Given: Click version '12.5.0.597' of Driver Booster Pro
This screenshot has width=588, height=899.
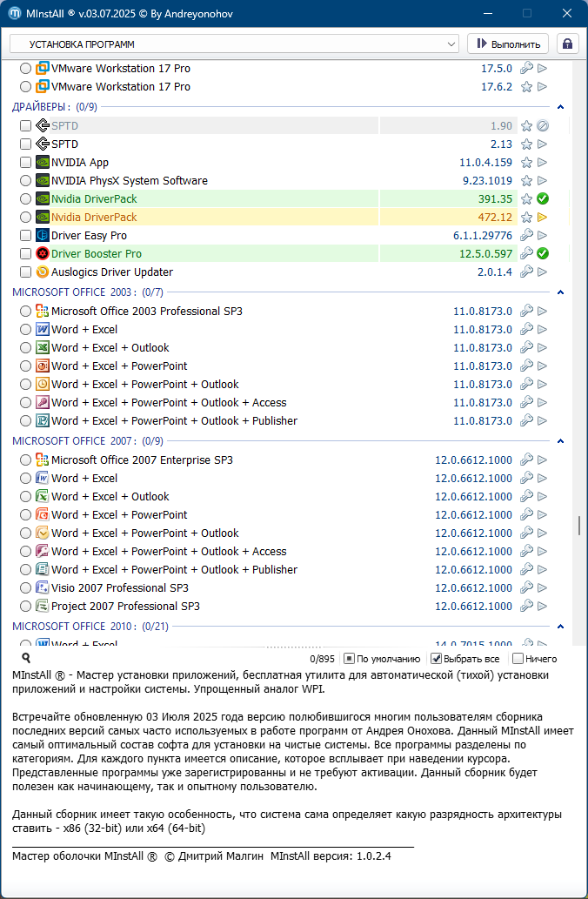Looking at the screenshot, I should pos(486,253).
